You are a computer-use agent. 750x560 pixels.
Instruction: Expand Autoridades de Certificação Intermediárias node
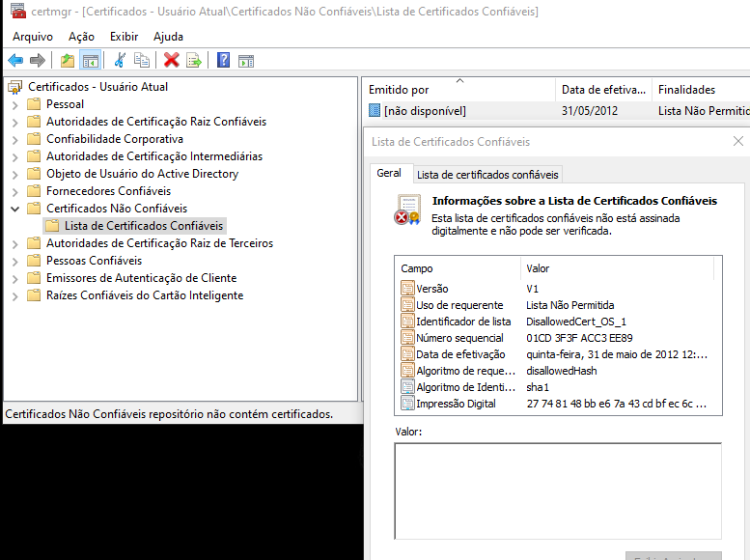pos(14,157)
